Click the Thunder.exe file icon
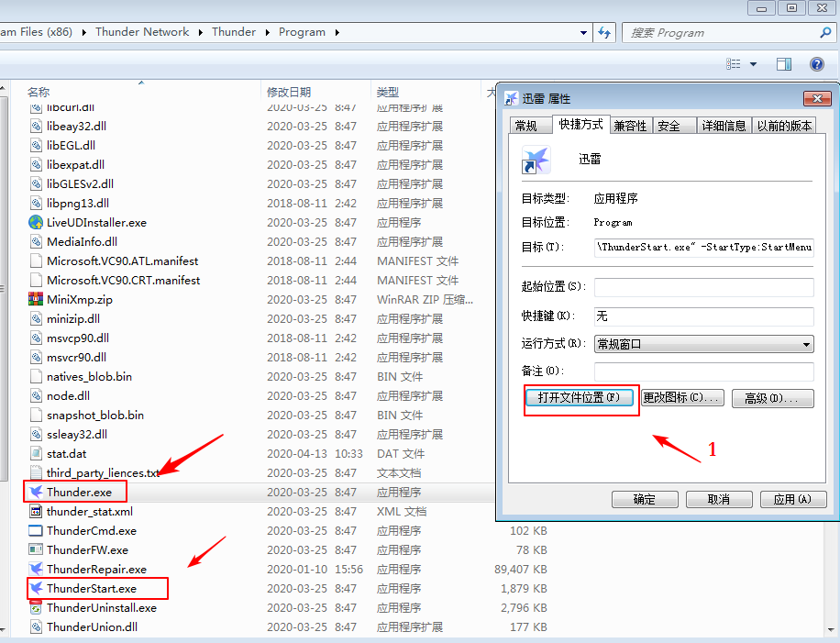 click(36, 493)
